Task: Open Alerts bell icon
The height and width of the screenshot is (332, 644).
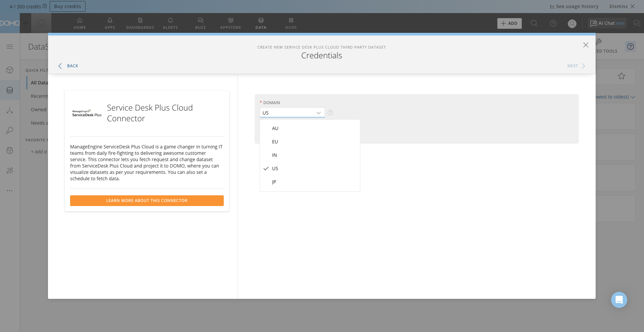Action: pyautogui.click(x=170, y=23)
